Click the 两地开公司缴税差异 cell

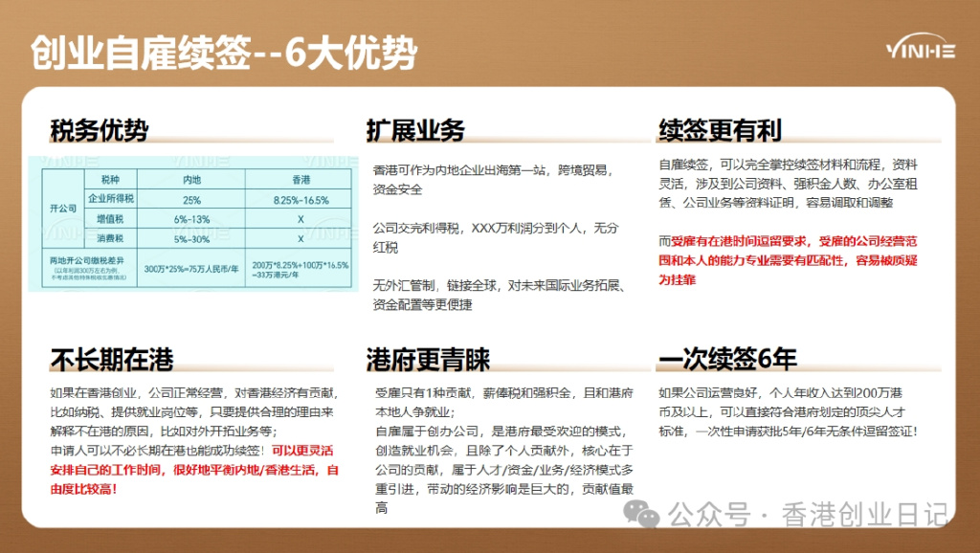tap(89, 268)
